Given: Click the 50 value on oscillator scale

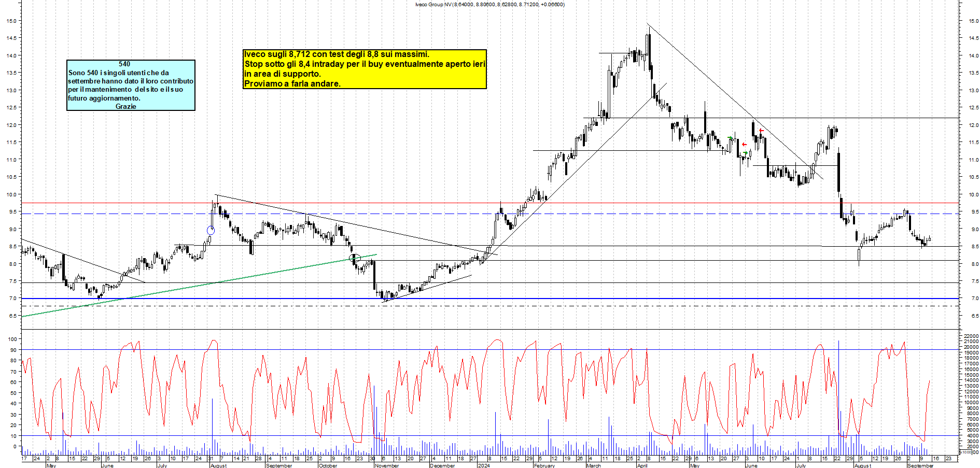Looking at the screenshot, I should [x=14, y=393].
